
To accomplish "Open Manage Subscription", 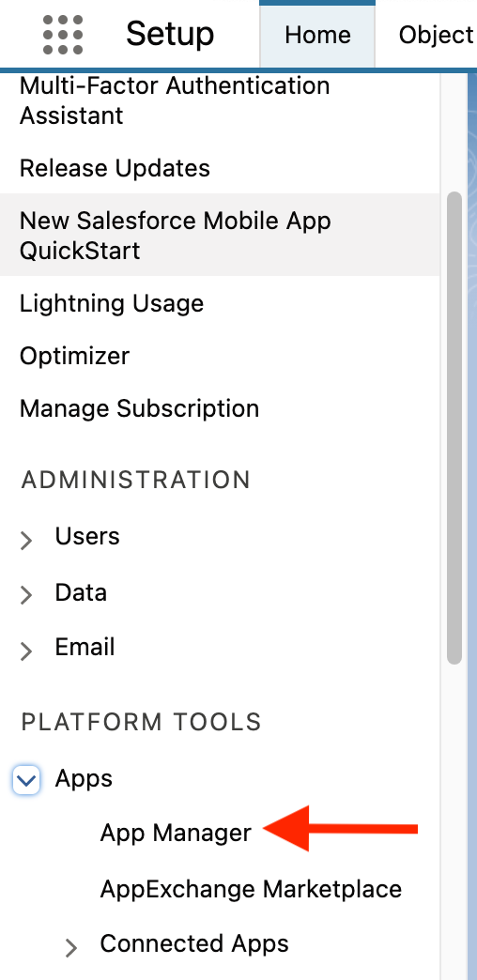I will tap(139, 408).
